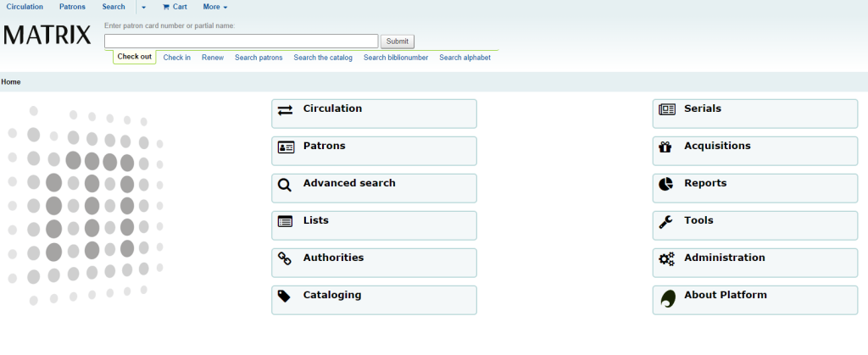Click the Circulation arrows icon
The width and height of the screenshot is (868, 355).
[286, 110]
